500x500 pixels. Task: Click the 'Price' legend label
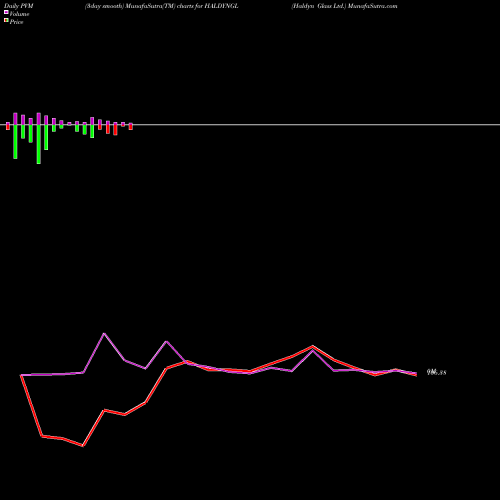[x=16, y=22]
